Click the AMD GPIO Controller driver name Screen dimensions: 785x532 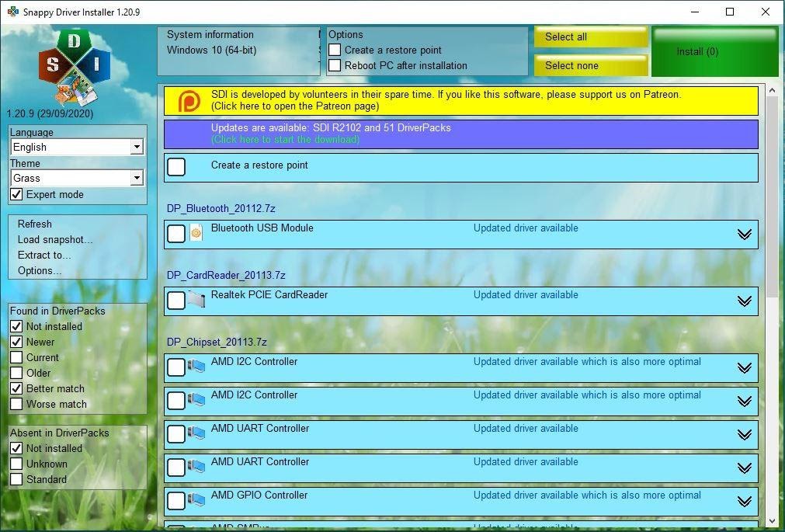pyautogui.click(x=259, y=495)
